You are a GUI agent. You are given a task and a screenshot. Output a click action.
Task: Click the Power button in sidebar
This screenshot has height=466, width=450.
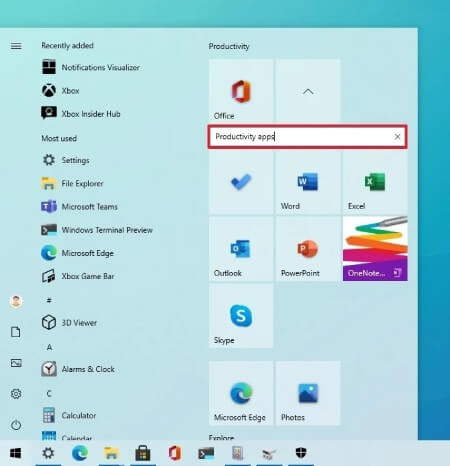(16, 425)
